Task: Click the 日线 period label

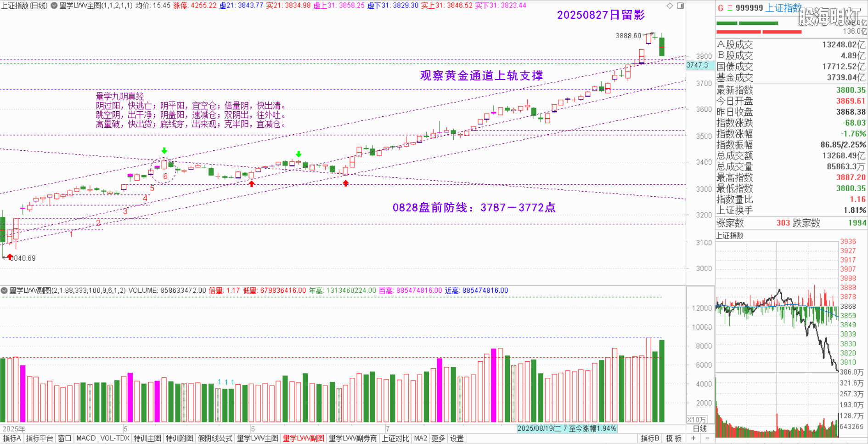Action: (700, 429)
